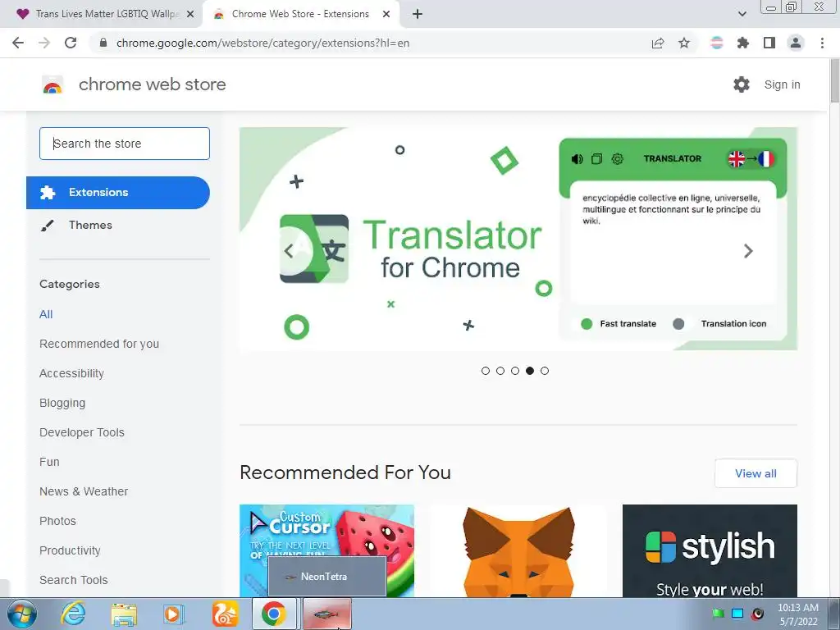
Task: Select the Chrome Web Store - Extensions tab
Action: (x=300, y=14)
